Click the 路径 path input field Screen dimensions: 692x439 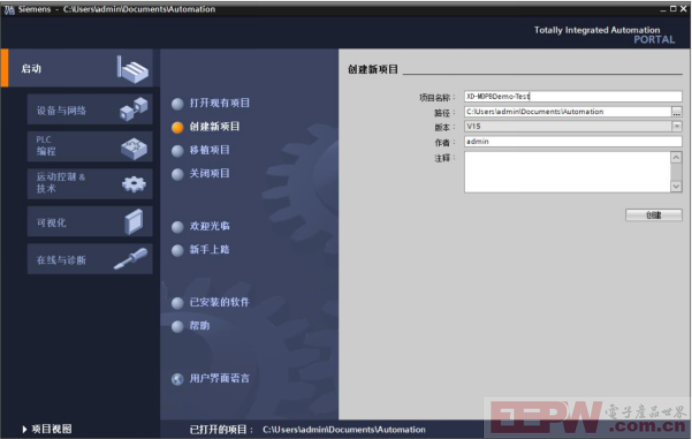[x=568, y=112]
